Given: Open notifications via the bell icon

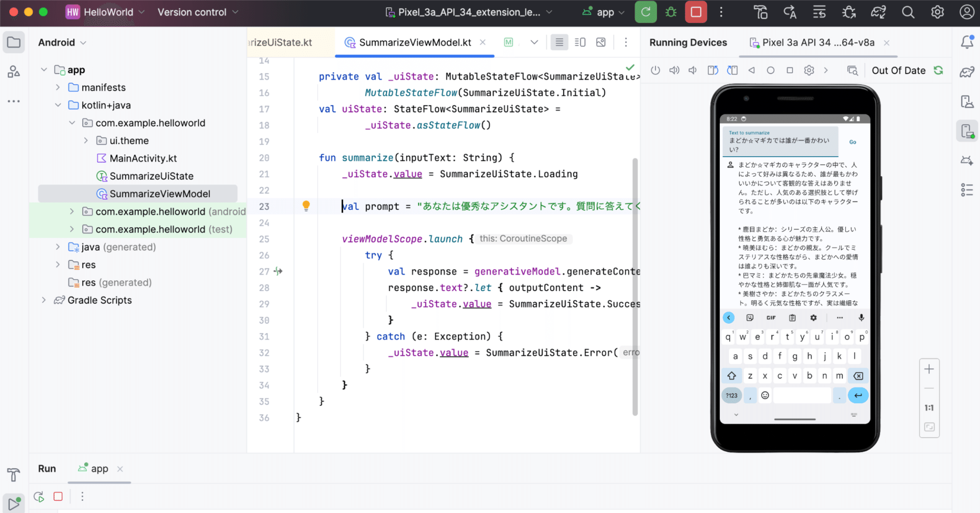Looking at the screenshot, I should 967,42.
